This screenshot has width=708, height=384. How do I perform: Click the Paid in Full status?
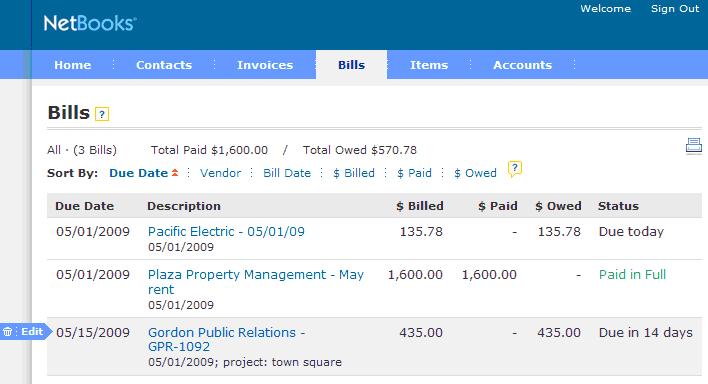(633, 275)
